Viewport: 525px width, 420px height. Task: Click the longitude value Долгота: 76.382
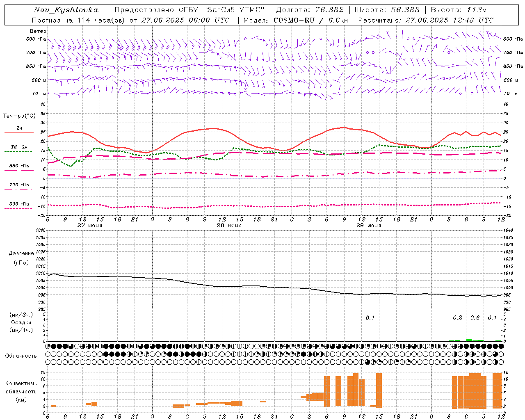(x=310, y=10)
